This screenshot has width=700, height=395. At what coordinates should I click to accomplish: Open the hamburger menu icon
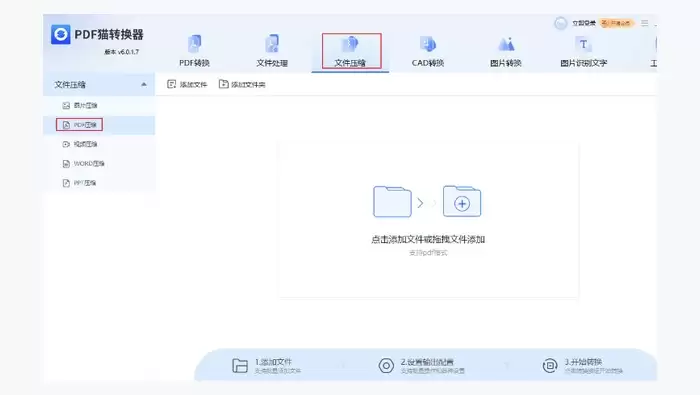click(x=645, y=23)
